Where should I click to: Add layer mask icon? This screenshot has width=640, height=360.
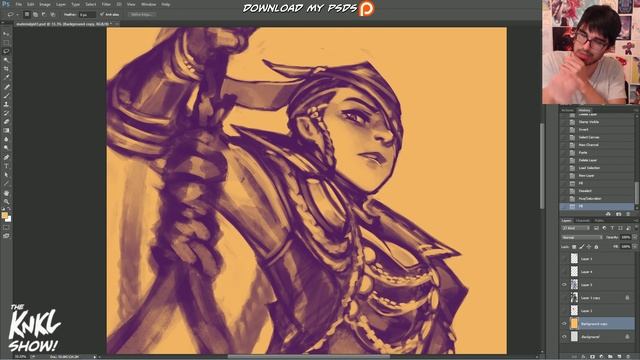click(x=593, y=356)
